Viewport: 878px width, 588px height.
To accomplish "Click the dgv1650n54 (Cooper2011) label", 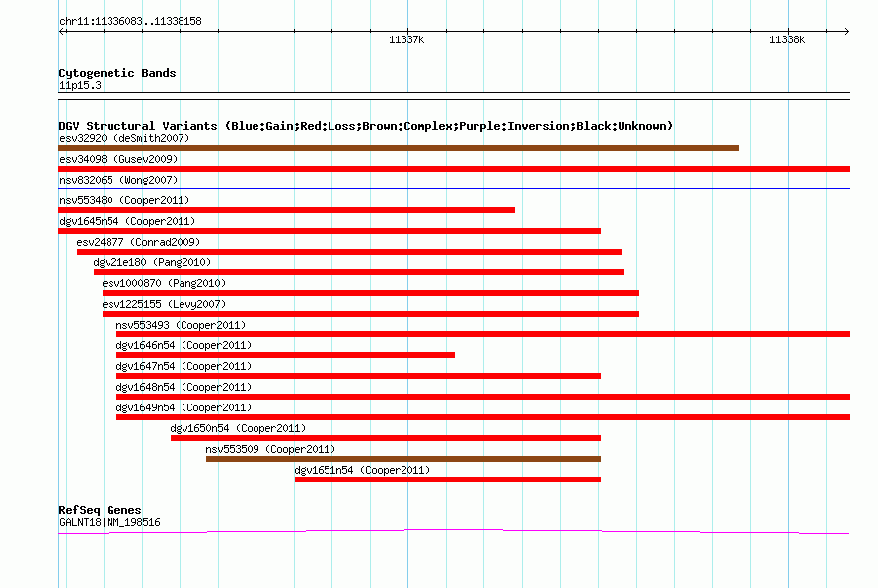I will click(x=238, y=428).
